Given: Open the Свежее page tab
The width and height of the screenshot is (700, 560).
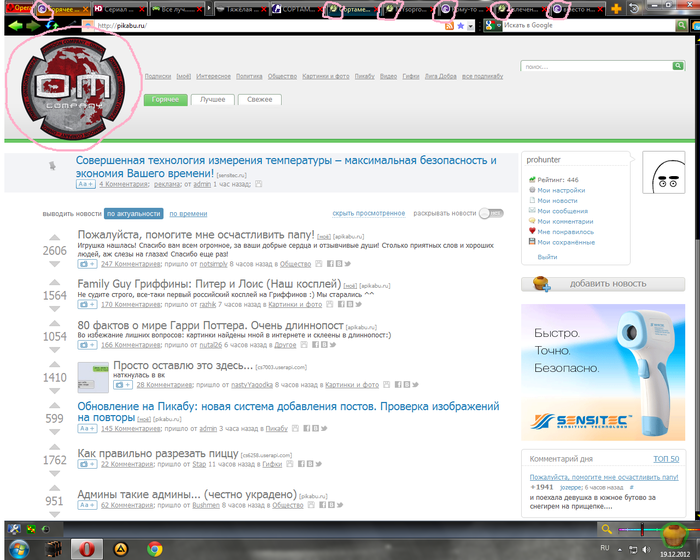Looking at the screenshot, I should pos(260,100).
